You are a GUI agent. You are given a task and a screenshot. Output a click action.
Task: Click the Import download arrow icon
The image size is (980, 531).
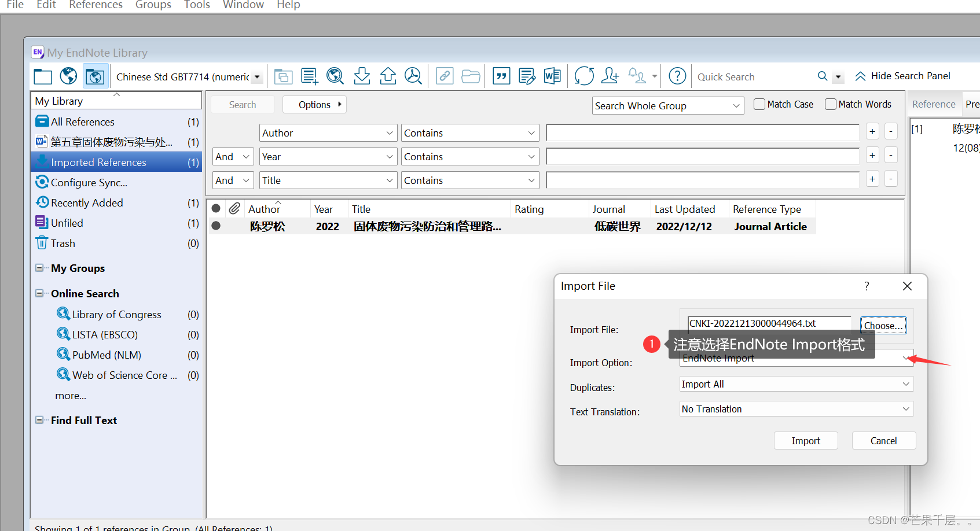coord(362,76)
